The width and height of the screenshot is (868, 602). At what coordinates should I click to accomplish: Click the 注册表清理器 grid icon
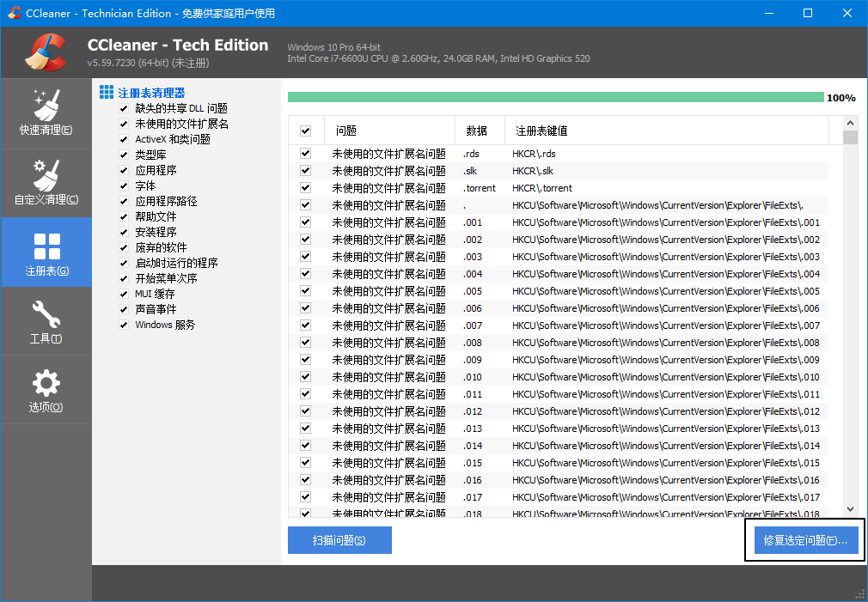click(107, 92)
